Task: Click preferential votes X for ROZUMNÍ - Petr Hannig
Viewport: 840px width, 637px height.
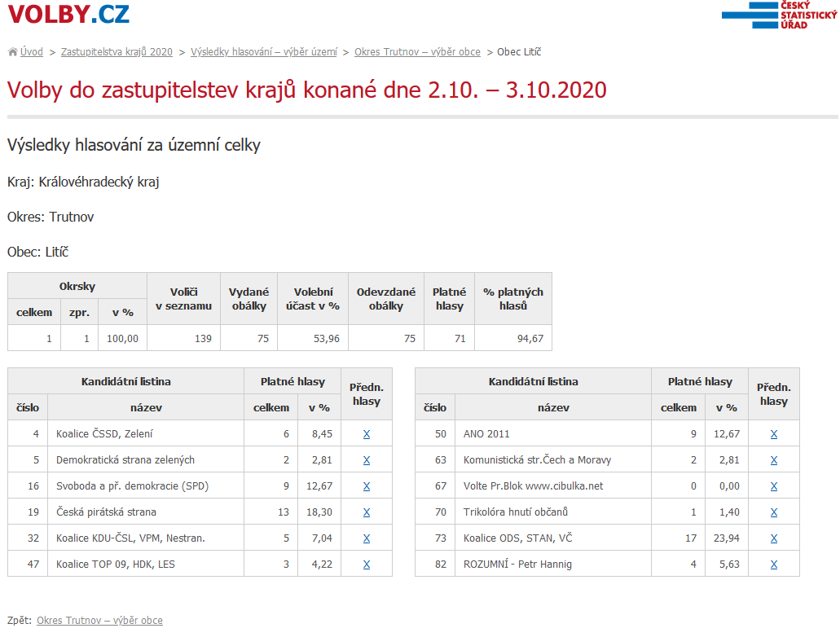Action: point(774,565)
